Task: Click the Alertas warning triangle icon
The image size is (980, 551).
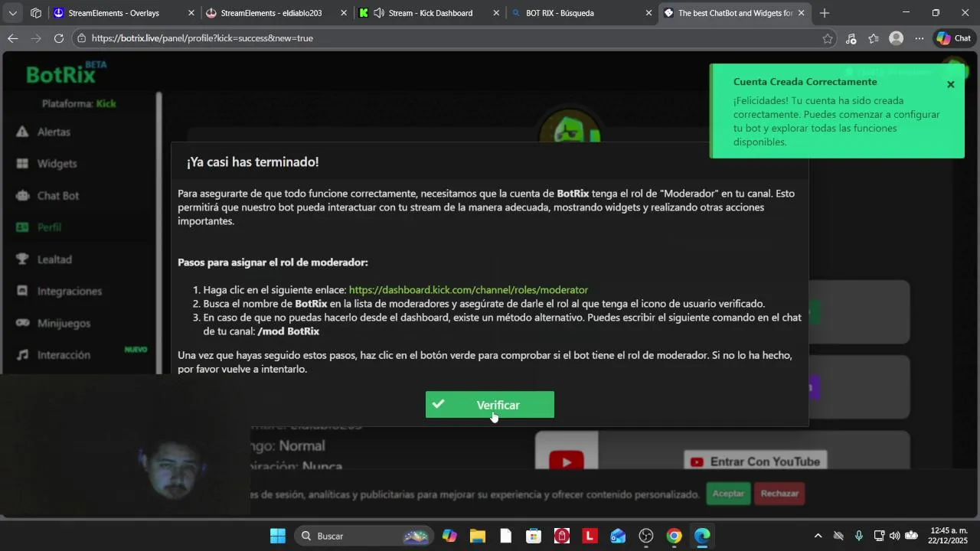Action: (x=22, y=132)
